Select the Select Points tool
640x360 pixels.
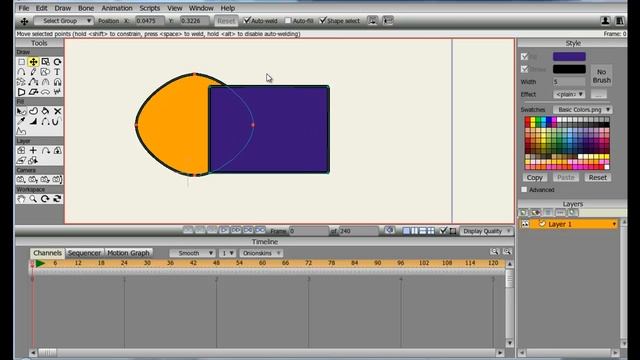(21, 62)
